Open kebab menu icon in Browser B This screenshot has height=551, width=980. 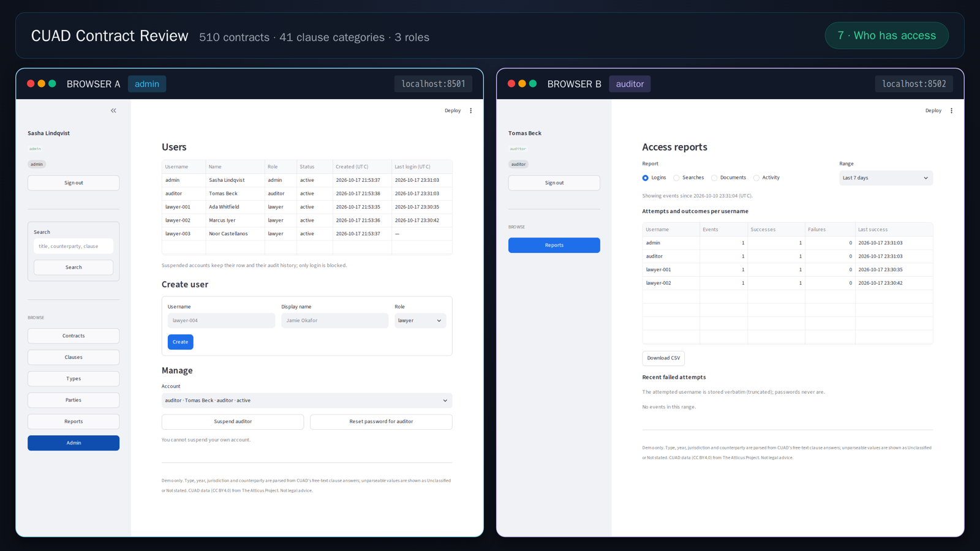tap(951, 111)
